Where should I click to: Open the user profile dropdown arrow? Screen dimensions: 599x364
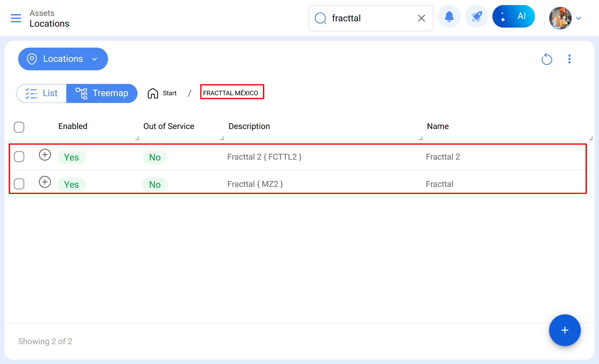point(579,18)
